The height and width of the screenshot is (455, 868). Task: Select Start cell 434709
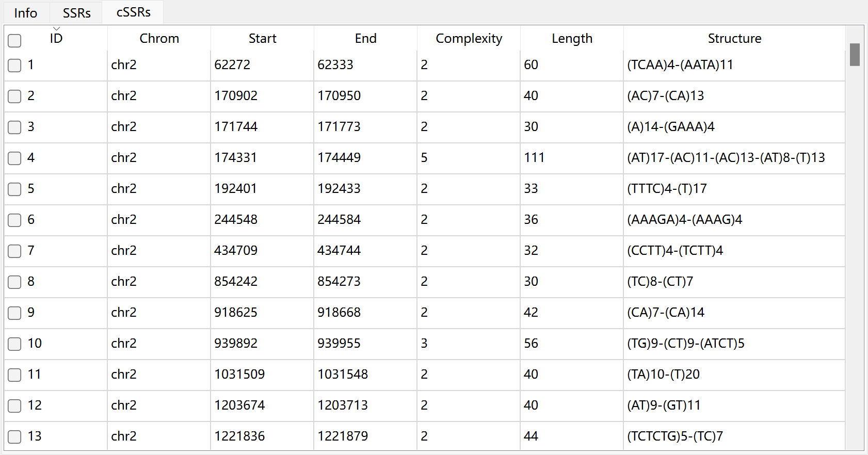(262, 251)
